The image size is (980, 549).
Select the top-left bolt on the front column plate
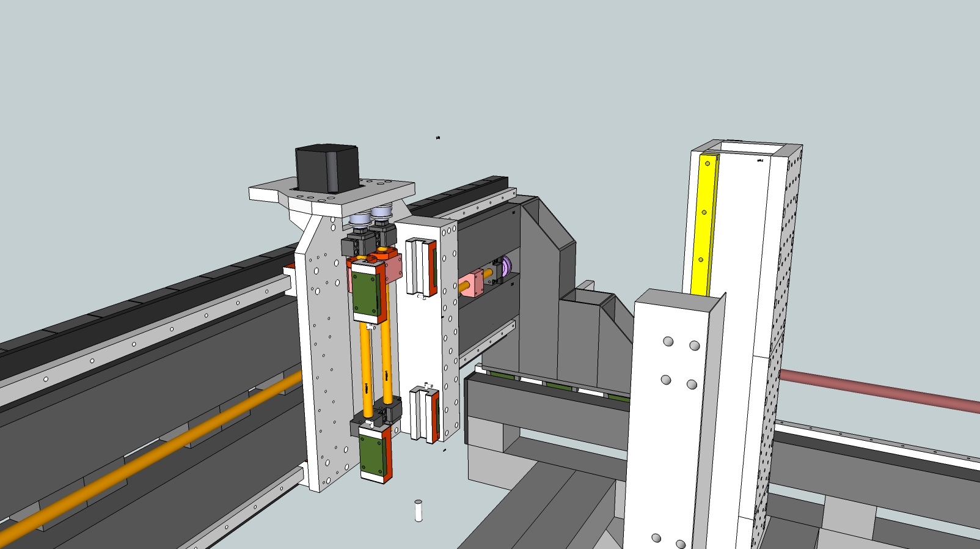pyautogui.click(x=668, y=341)
